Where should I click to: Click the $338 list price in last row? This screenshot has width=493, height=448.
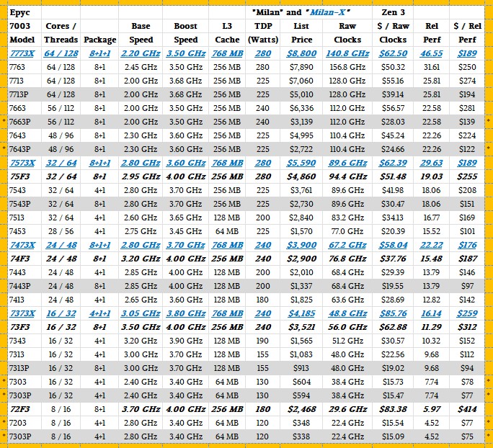301,436
